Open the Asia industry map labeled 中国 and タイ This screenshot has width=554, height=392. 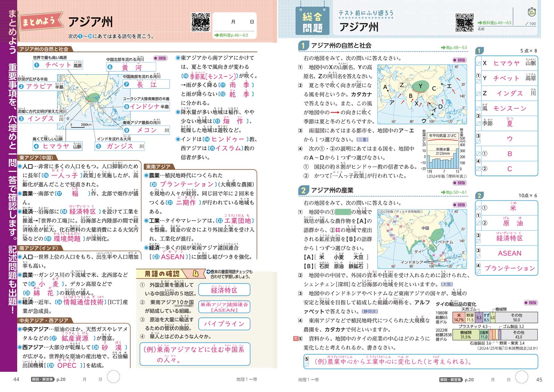(x=422, y=239)
